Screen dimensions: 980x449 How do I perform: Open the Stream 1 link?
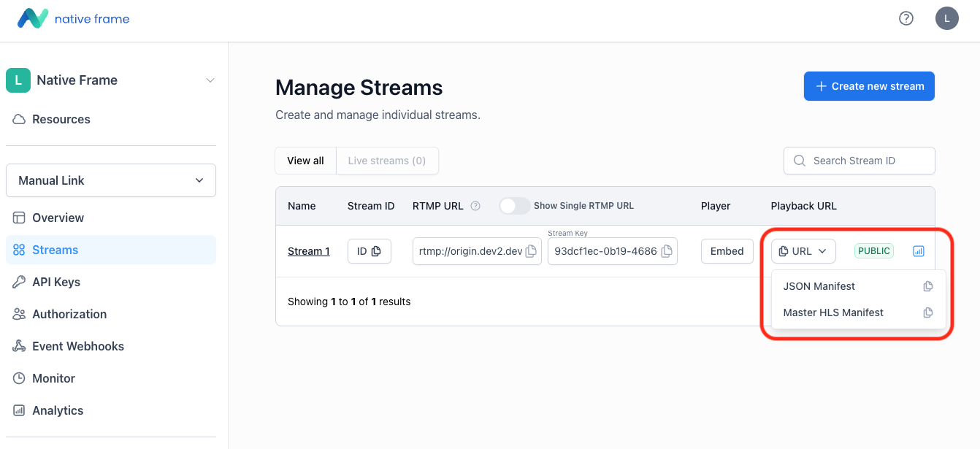click(x=308, y=251)
